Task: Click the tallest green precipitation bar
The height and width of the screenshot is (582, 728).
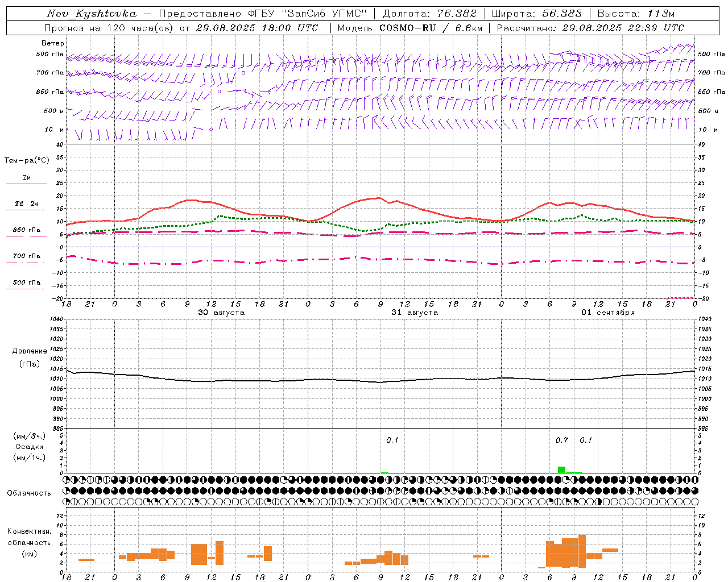Action: point(561,469)
